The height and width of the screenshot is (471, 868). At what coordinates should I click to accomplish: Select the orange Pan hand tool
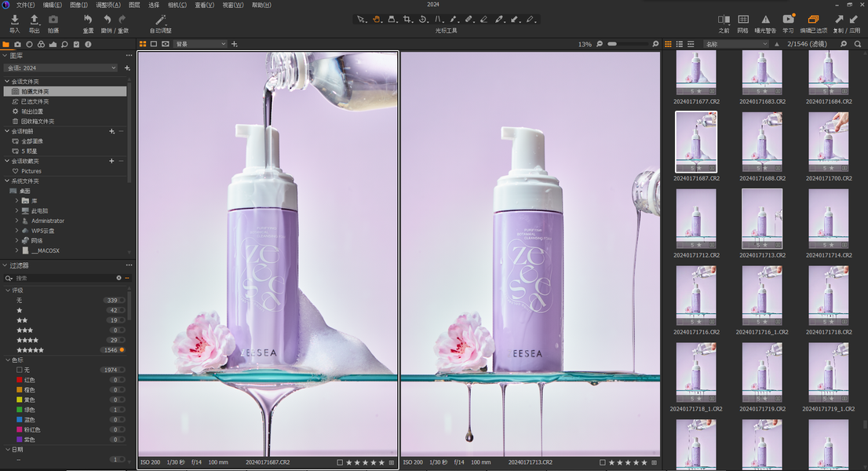(377, 20)
